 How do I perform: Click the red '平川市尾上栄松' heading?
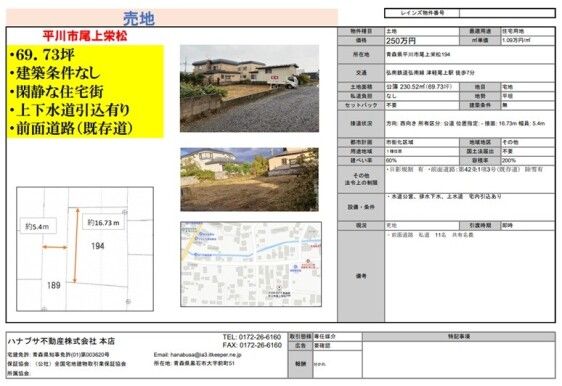(85, 36)
